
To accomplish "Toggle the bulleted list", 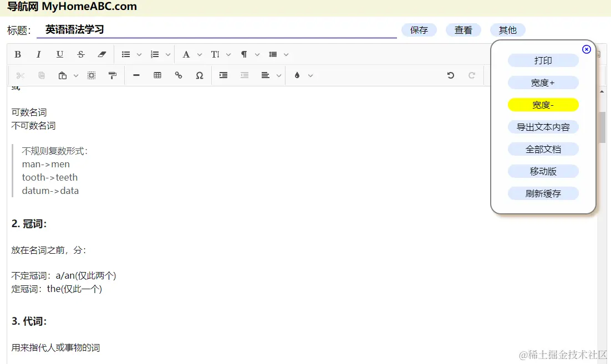I will [127, 54].
